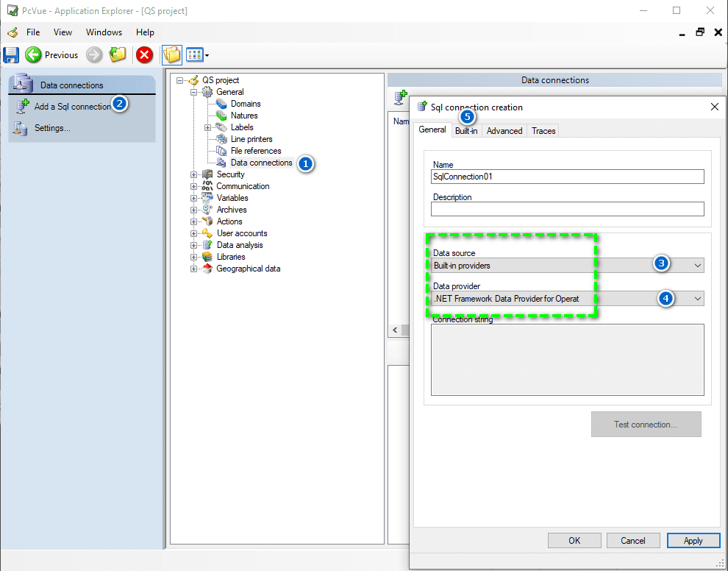The image size is (728, 571).
Task: Click the Labels tag icon in the tree
Action: pyautogui.click(x=221, y=127)
